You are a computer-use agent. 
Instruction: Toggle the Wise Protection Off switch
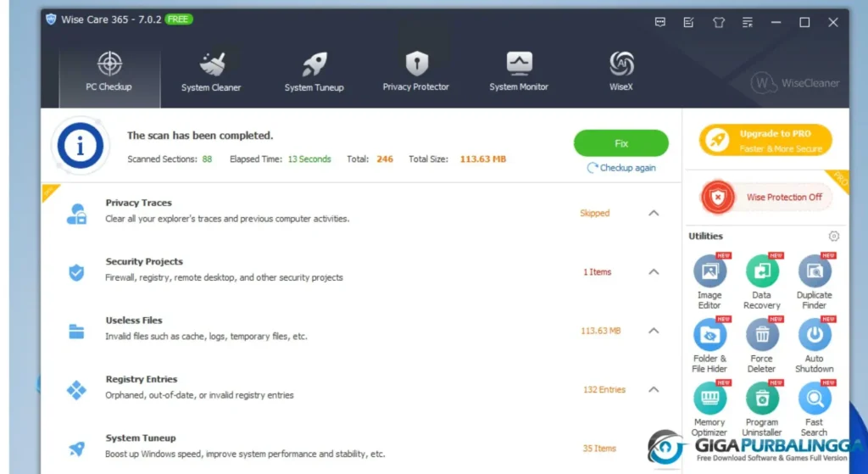coord(766,197)
